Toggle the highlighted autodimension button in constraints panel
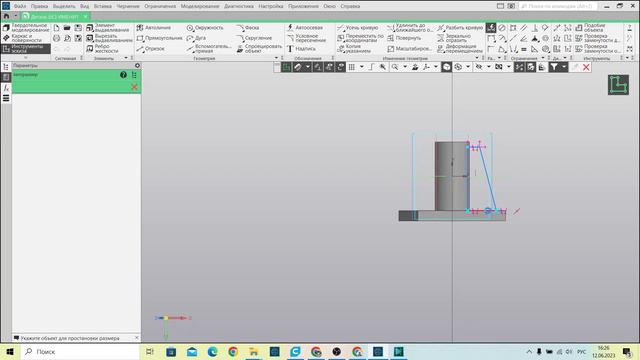Screen dimensions: 640x360 tap(491, 28)
